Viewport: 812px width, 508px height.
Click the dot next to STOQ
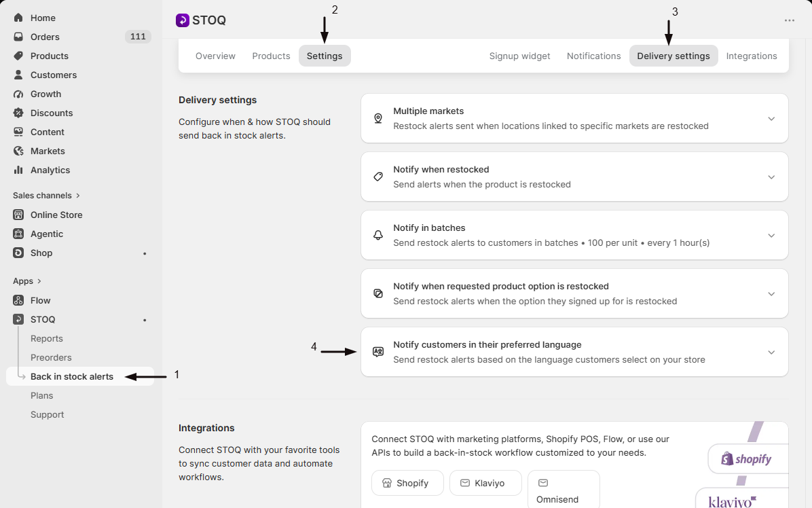tap(145, 320)
